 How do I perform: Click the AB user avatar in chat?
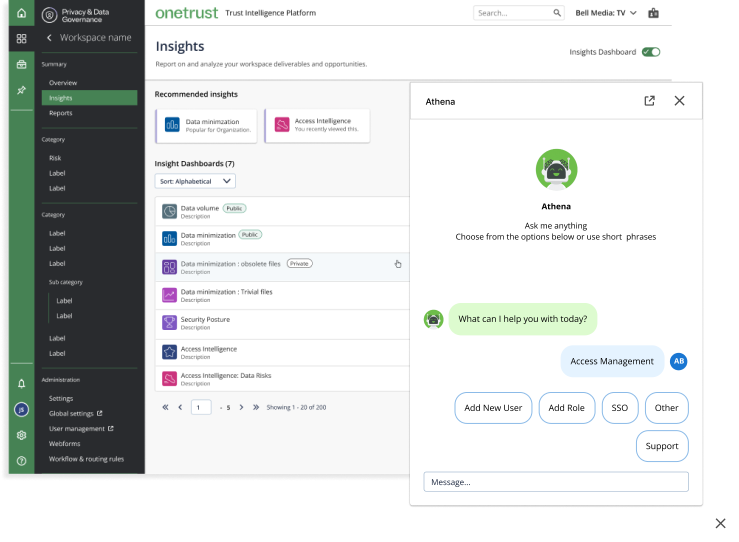tap(679, 361)
